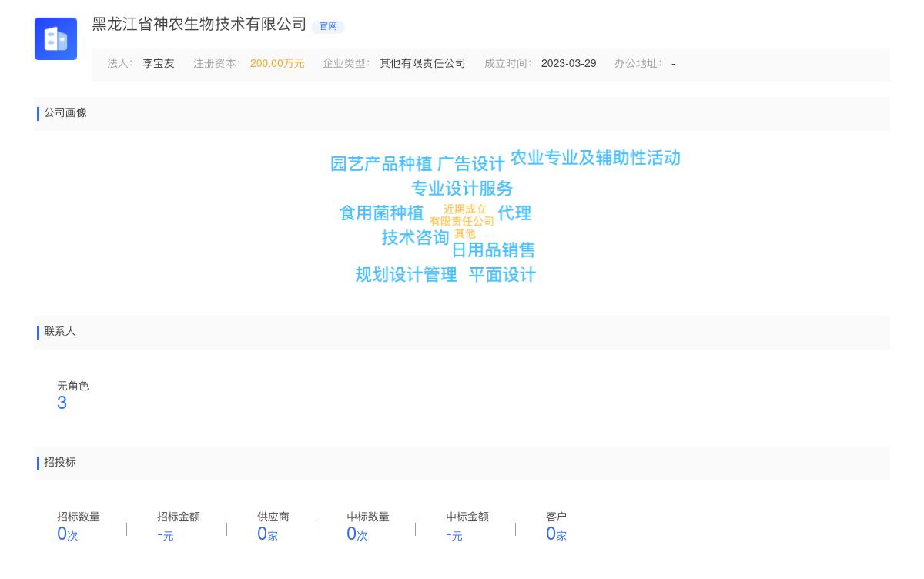This screenshot has height=579, width=924.
Task: Select word cloud tag 代理
Action: (514, 213)
